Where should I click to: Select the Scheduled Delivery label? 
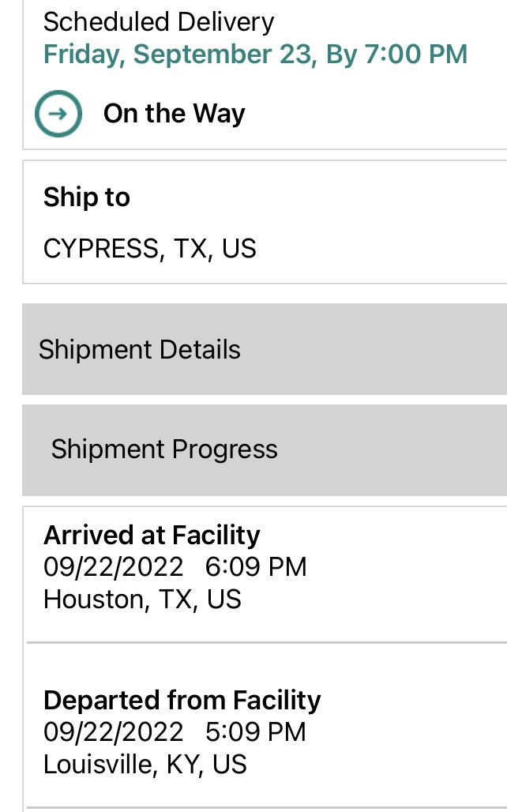coord(159,22)
